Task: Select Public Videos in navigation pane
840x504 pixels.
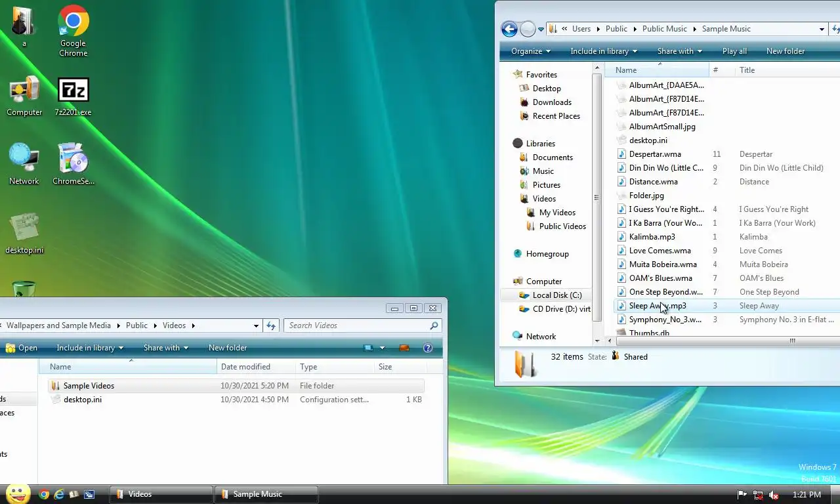Action: 562,226
